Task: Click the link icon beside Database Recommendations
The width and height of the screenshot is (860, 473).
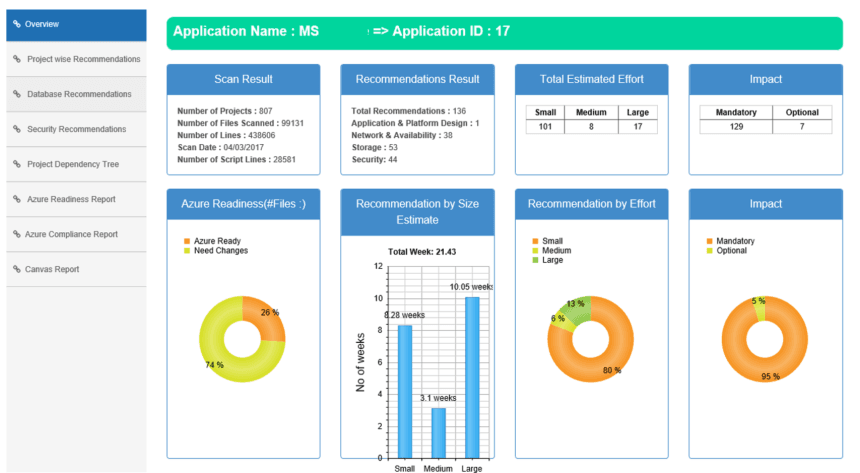Action: [17, 94]
